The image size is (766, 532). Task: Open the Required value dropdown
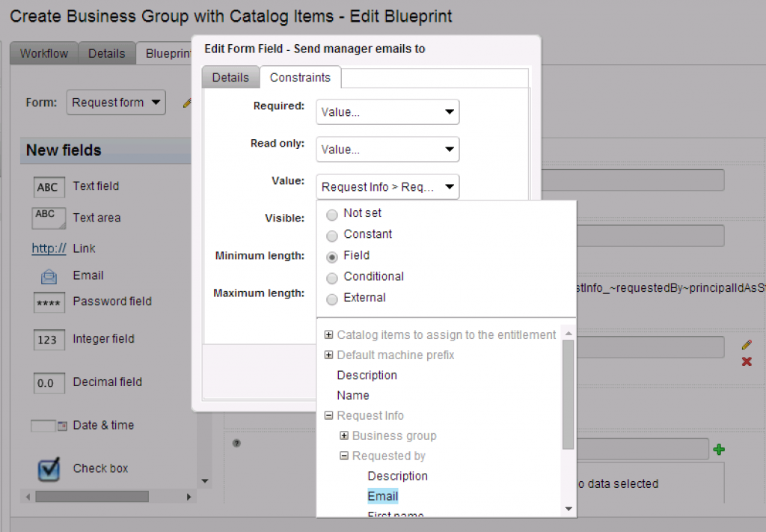pos(387,112)
